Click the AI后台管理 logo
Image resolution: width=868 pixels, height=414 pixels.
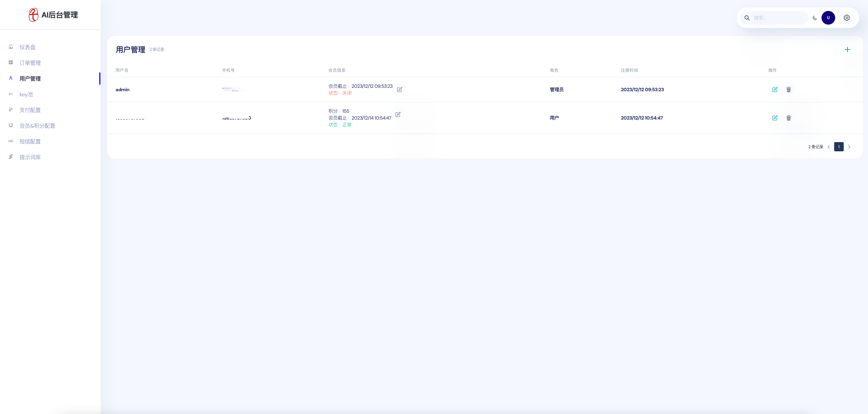click(x=53, y=15)
